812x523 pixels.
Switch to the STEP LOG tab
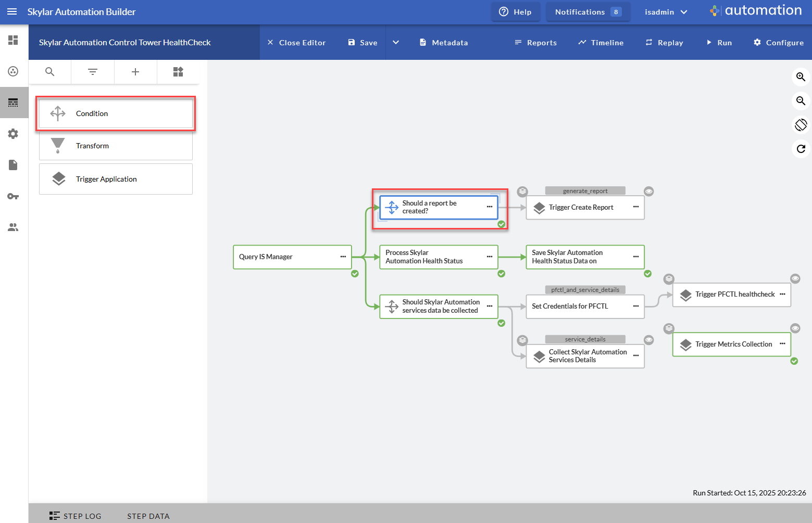pos(76,516)
